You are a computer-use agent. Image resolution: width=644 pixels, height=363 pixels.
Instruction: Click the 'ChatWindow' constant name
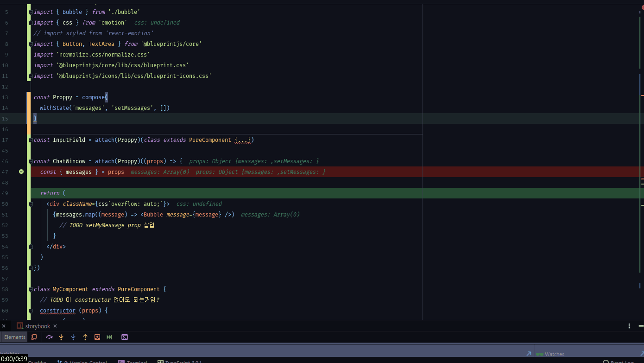(69, 161)
